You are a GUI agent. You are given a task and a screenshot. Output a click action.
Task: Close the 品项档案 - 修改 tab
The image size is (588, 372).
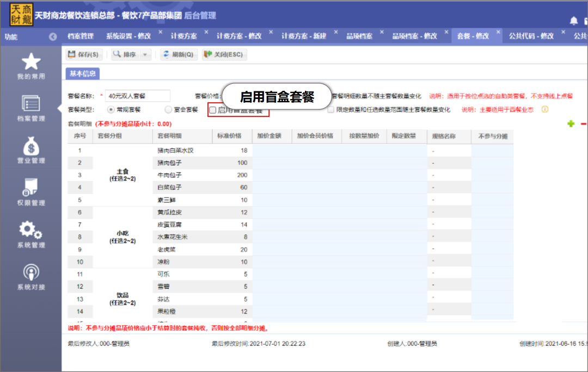point(446,32)
